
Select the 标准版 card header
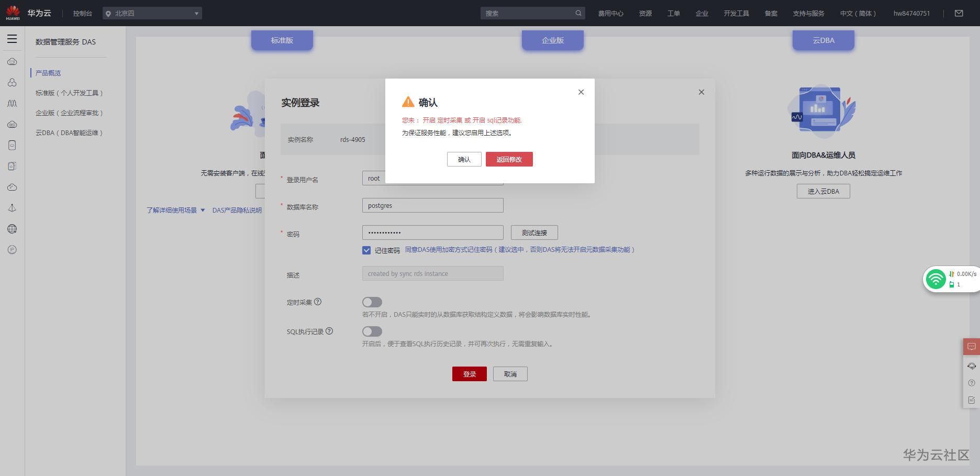(x=282, y=40)
